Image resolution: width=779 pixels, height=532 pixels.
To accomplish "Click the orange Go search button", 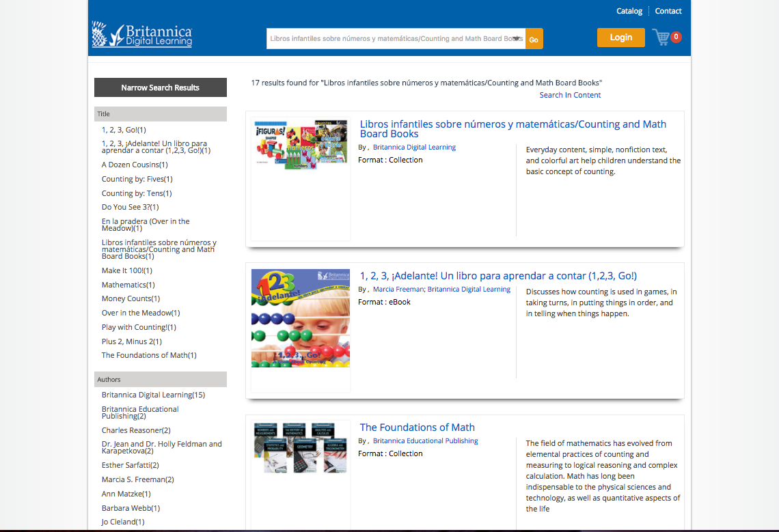I will [x=534, y=39].
